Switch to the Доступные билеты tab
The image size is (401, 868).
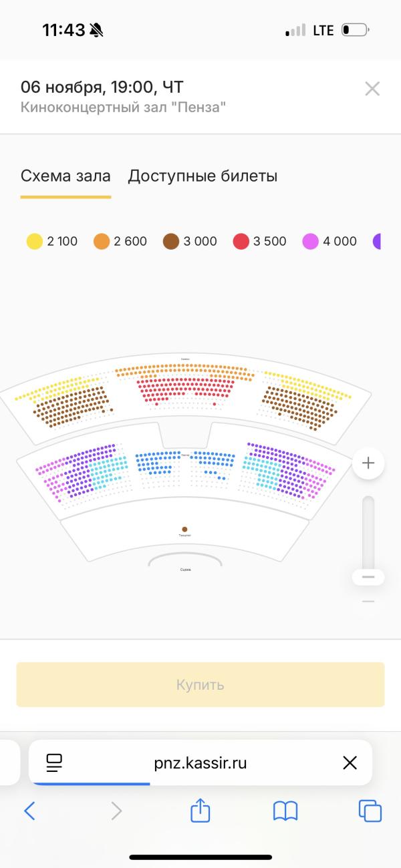[203, 176]
